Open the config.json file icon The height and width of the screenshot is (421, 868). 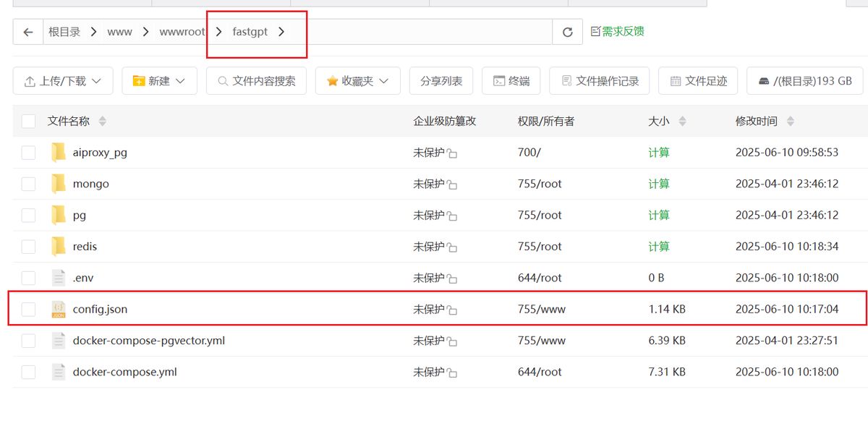tap(59, 310)
